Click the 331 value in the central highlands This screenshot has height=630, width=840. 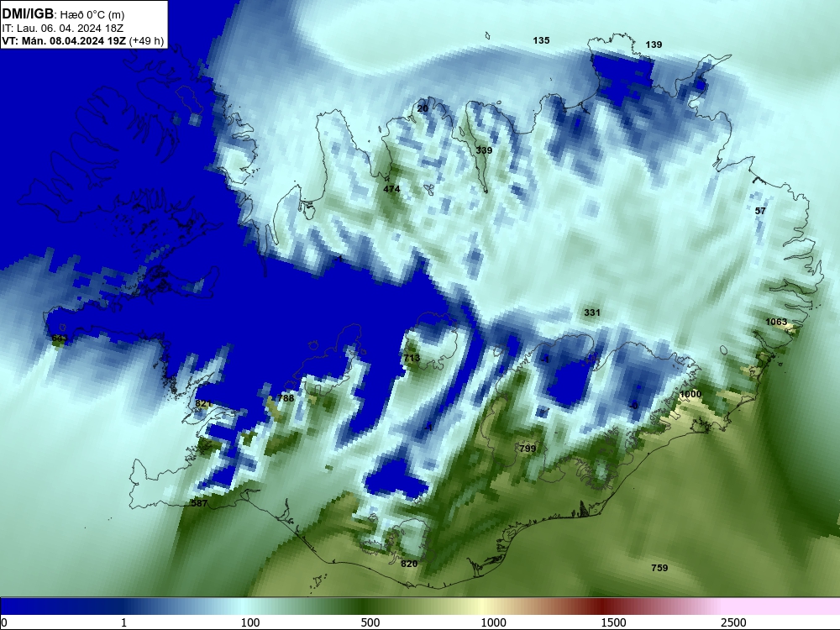[592, 312]
